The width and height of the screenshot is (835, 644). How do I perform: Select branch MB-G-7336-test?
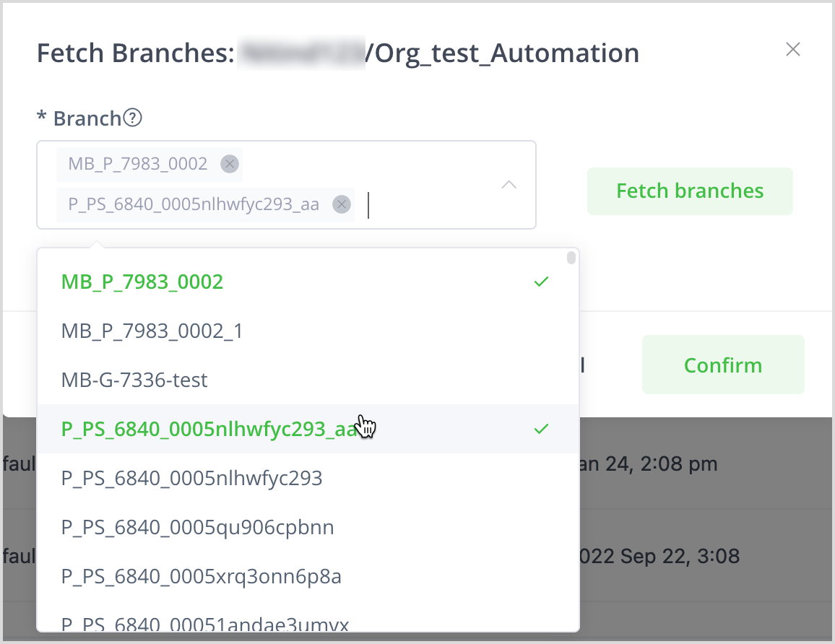pos(134,380)
